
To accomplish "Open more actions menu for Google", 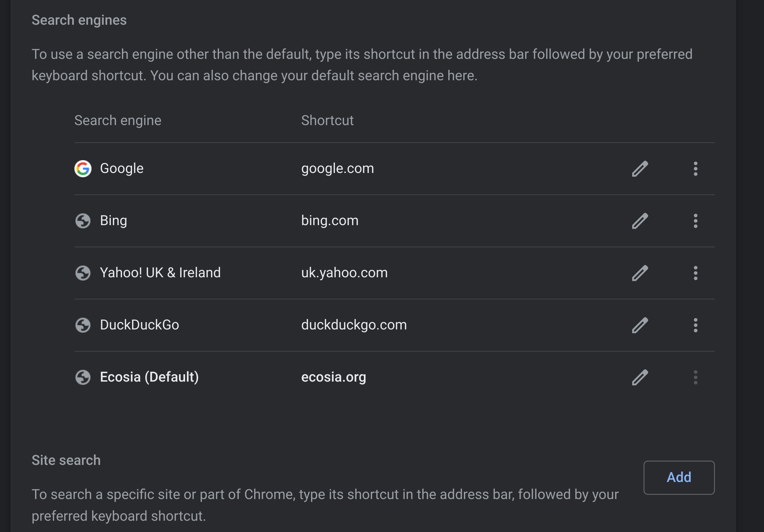I will (695, 169).
